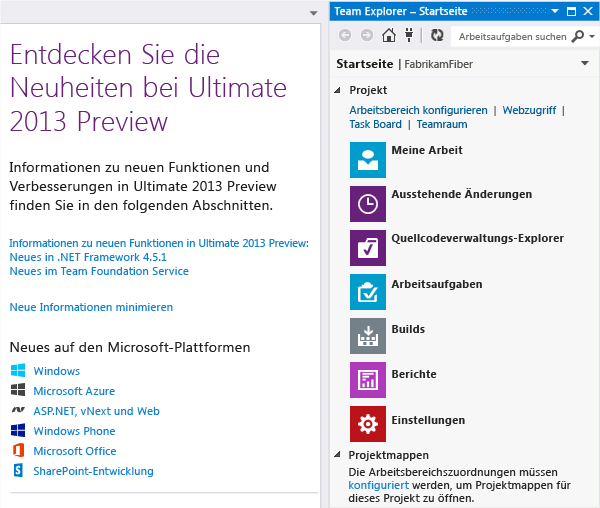600x508 pixels.
Task: Close the Team Explorer panel
Action: click(588, 11)
